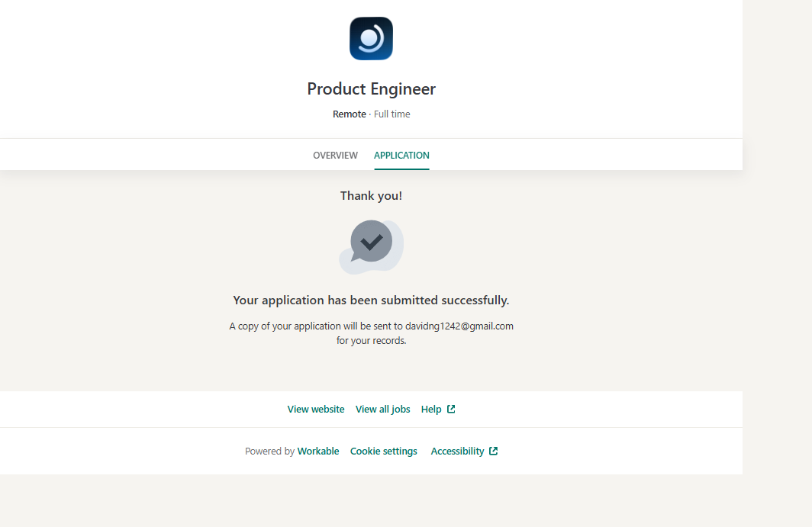Click the Remote location label
The width and height of the screenshot is (812, 527).
(x=349, y=114)
